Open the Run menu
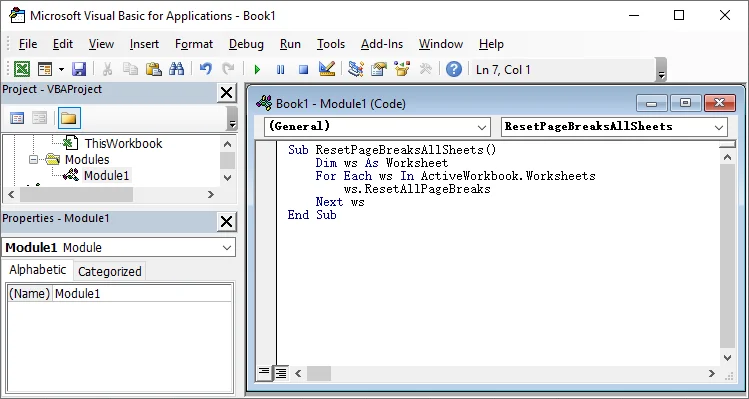 click(x=290, y=44)
